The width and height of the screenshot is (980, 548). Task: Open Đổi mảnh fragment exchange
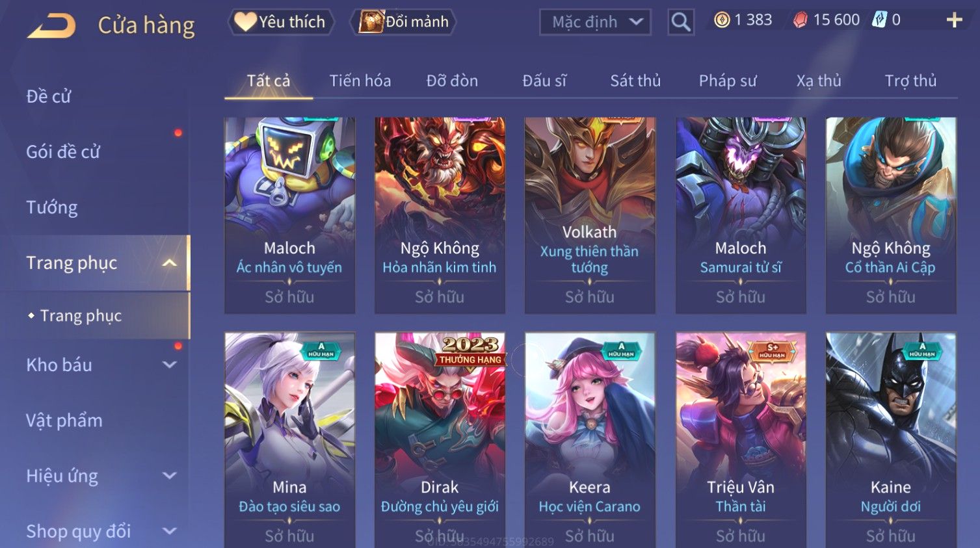[403, 21]
